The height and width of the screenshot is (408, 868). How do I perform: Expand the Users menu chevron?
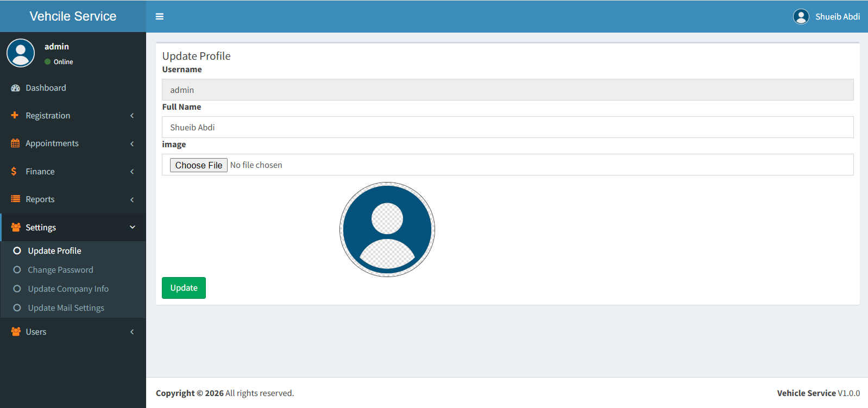point(132,332)
